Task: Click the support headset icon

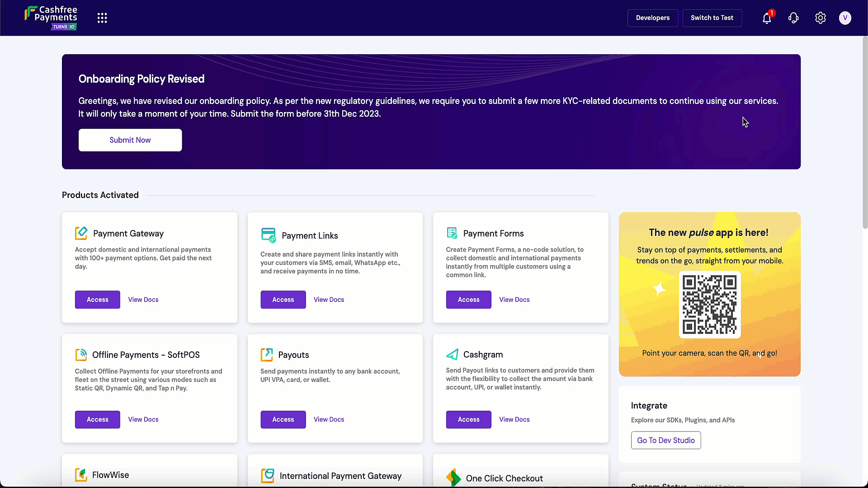Action: point(793,18)
